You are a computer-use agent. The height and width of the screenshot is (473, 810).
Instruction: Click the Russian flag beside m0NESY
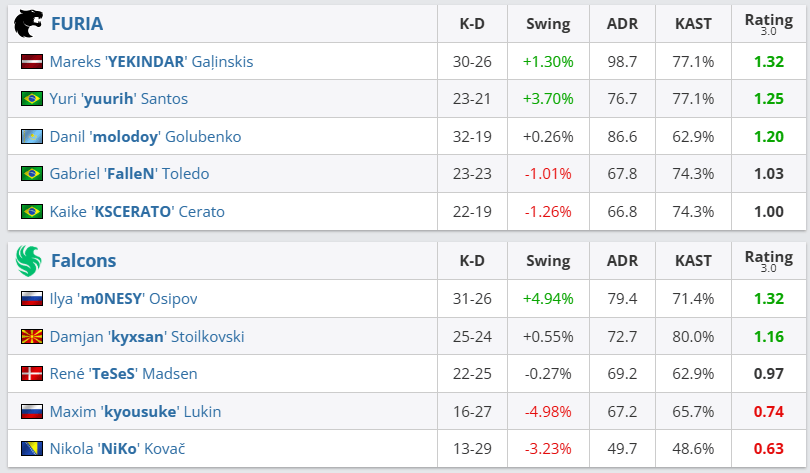click(x=31, y=299)
